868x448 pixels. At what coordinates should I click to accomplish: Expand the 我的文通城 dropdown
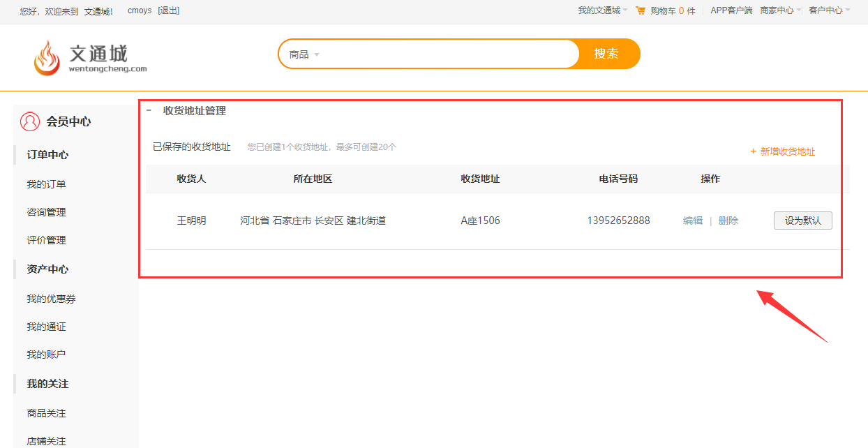(x=603, y=10)
